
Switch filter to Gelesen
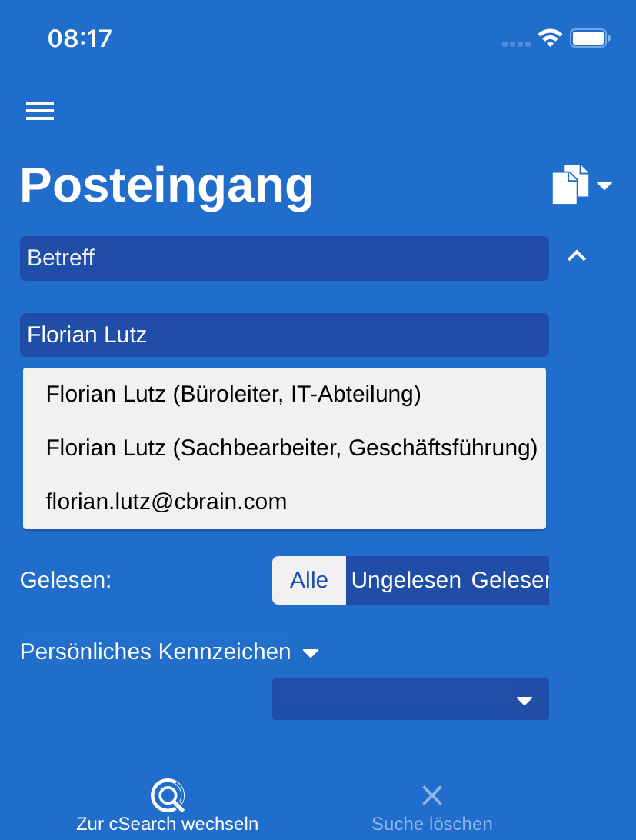(x=509, y=580)
